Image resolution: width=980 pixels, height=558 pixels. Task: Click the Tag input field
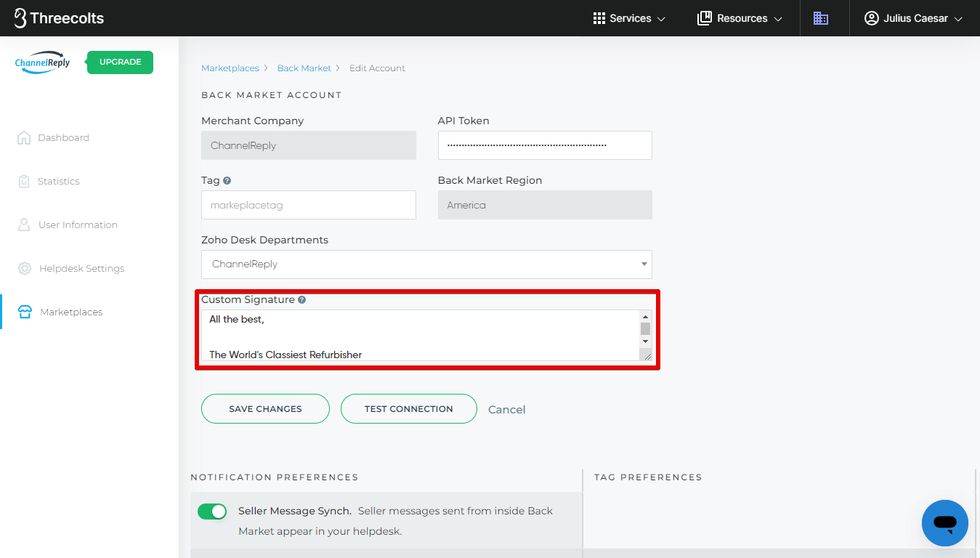(309, 205)
